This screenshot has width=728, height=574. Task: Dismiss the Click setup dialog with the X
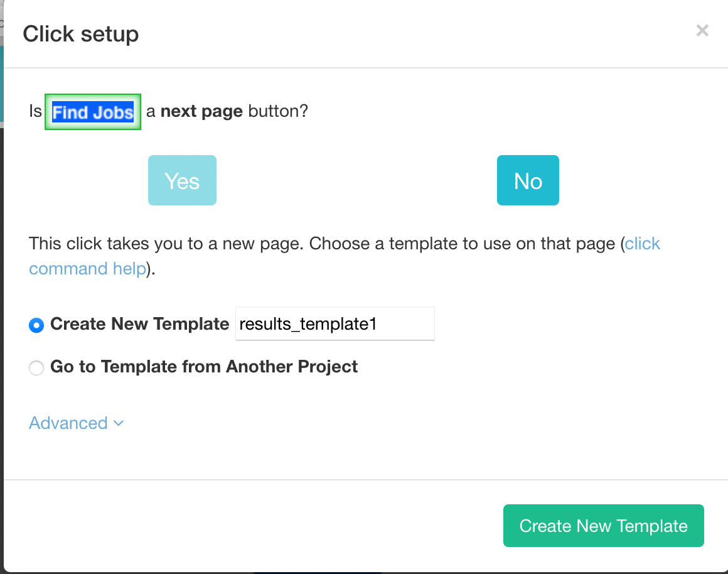(702, 30)
